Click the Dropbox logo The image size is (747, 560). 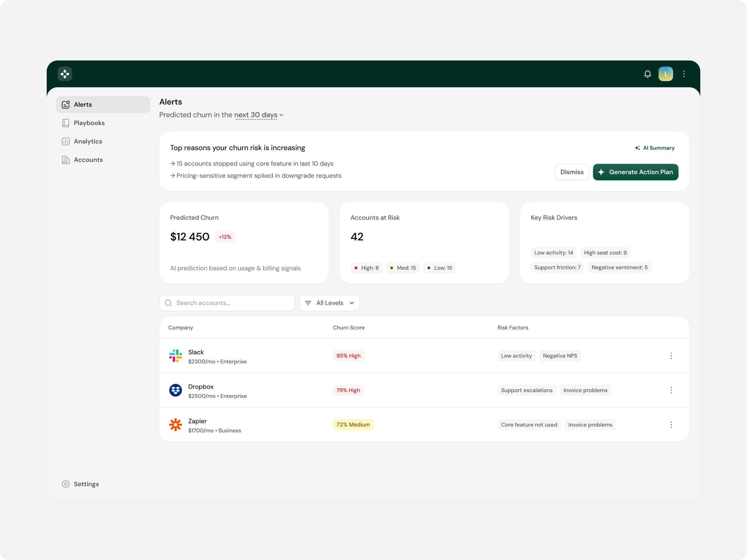coord(176,390)
